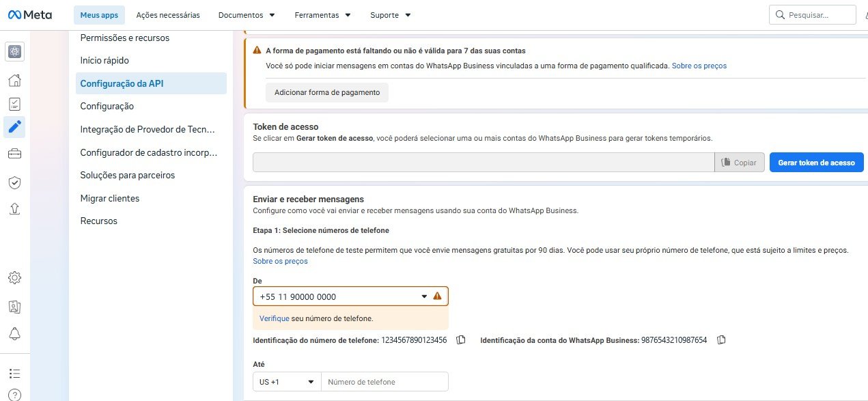Click the Meta logo
This screenshot has width=868, height=401.
29,14
